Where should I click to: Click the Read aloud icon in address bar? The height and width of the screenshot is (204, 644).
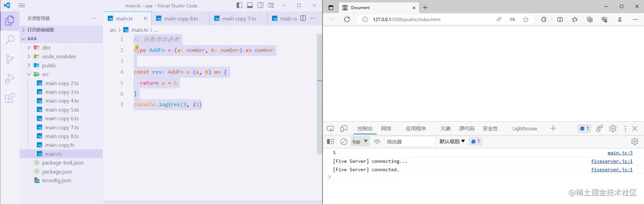(499, 20)
